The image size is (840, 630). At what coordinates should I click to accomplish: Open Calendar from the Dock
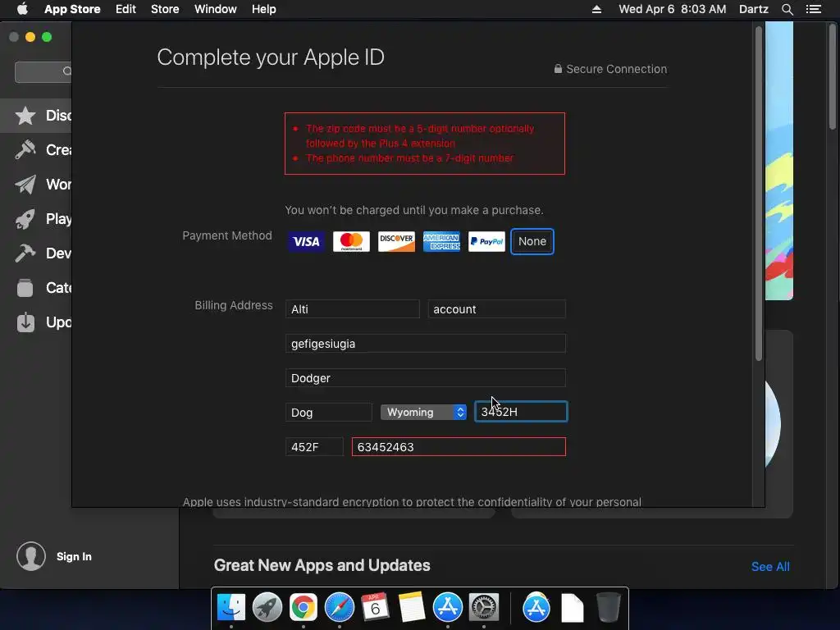(x=375, y=607)
